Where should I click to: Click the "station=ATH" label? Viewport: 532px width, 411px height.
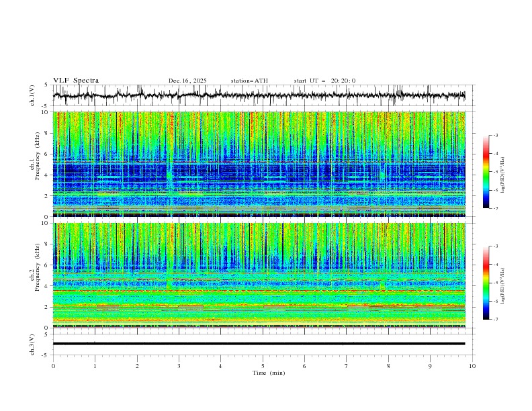click(249, 81)
